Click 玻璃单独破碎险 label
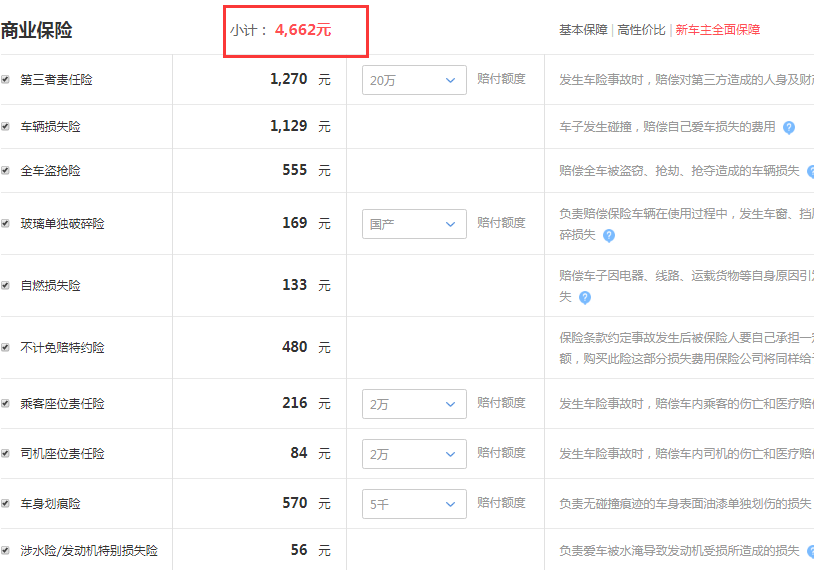 pyautogui.click(x=62, y=223)
